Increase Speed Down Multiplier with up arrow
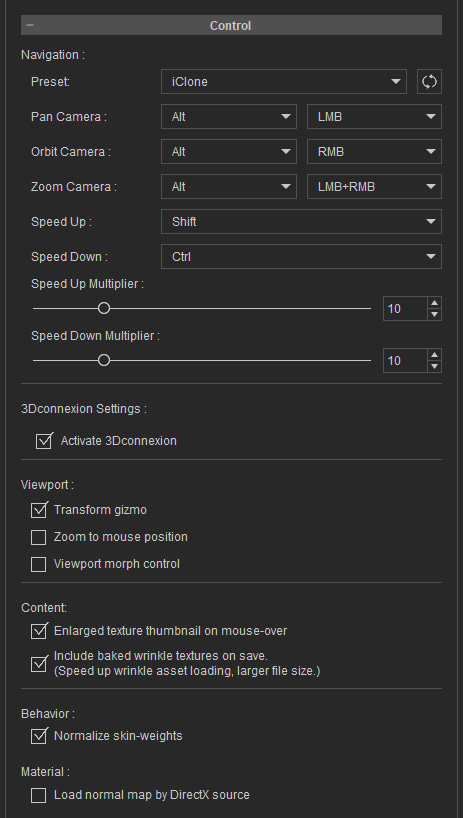This screenshot has width=463, height=818. [x=434, y=354]
